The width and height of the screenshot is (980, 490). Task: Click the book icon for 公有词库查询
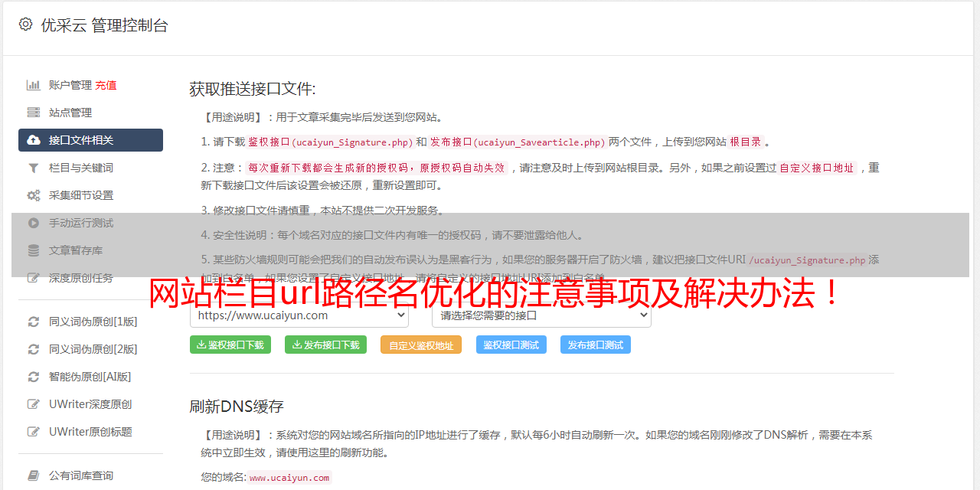click(34, 475)
